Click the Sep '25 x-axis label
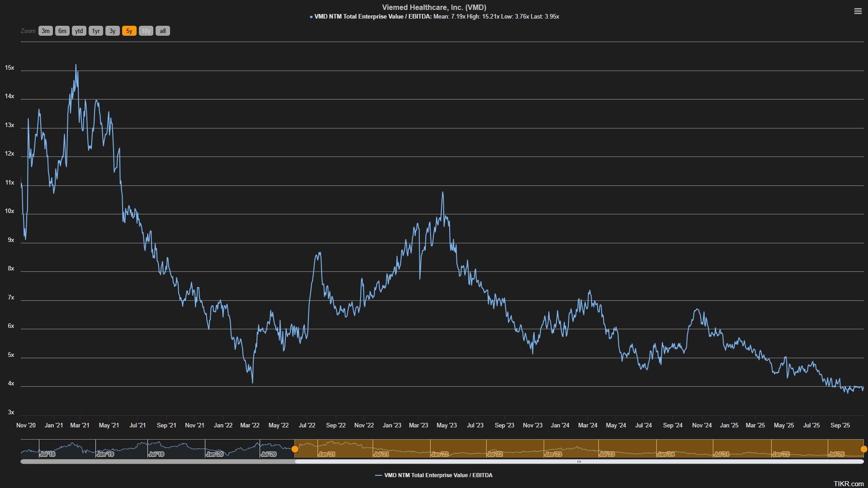 (840, 426)
